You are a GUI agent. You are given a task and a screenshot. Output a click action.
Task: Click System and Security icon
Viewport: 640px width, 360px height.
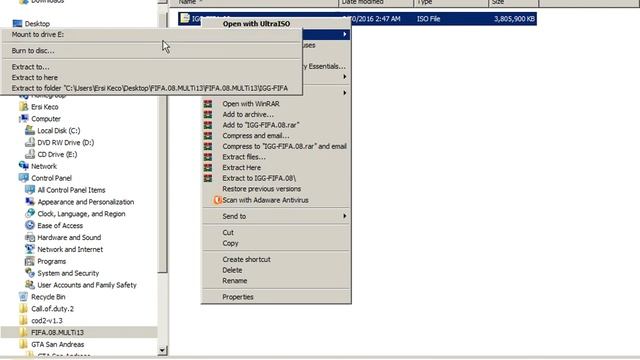tap(30, 273)
